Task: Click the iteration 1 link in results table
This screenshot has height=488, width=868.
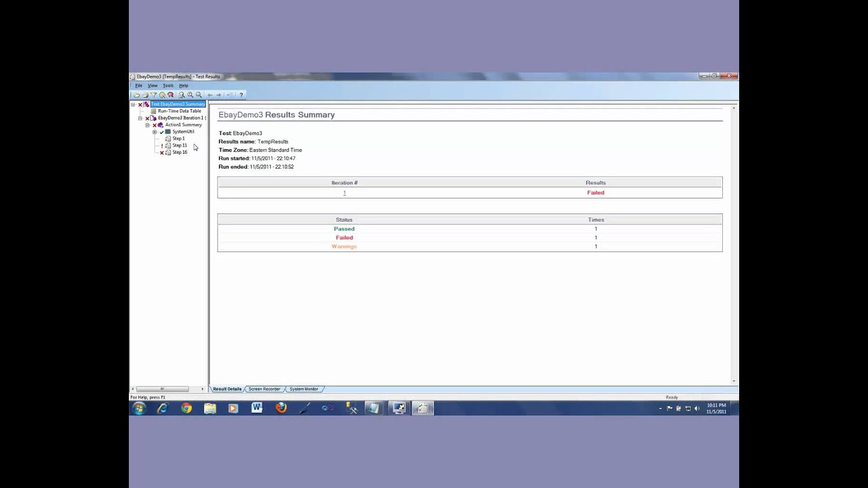Action: click(344, 192)
